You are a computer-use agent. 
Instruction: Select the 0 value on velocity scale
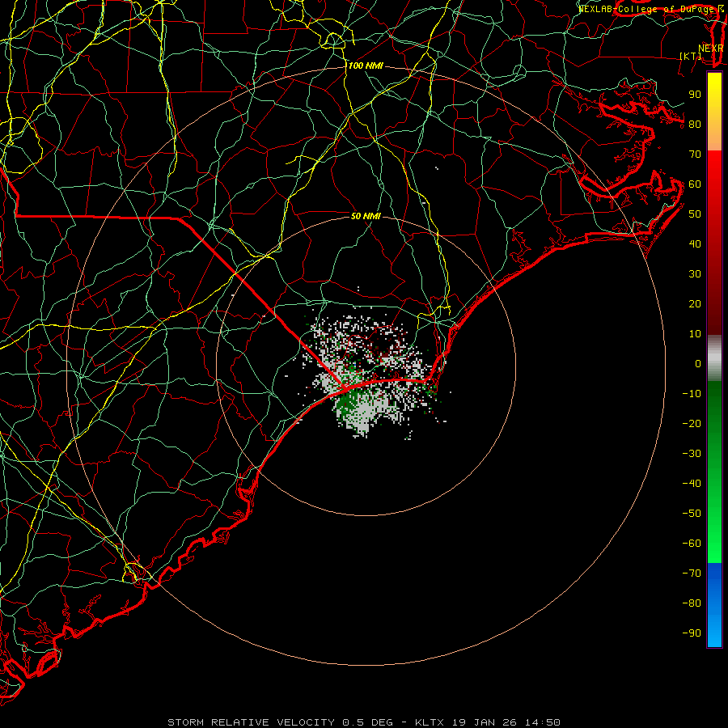point(698,364)
